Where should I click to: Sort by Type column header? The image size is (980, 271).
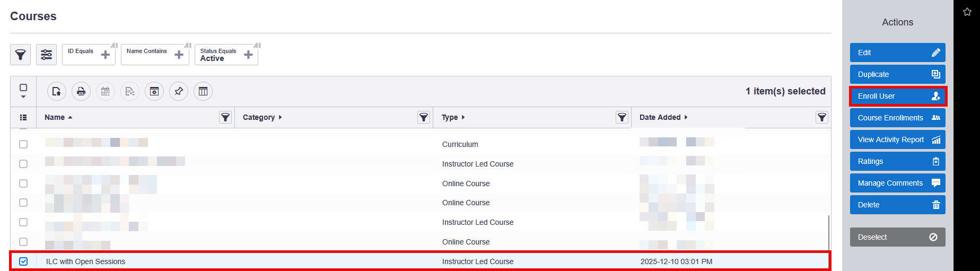tap(453, 117)
